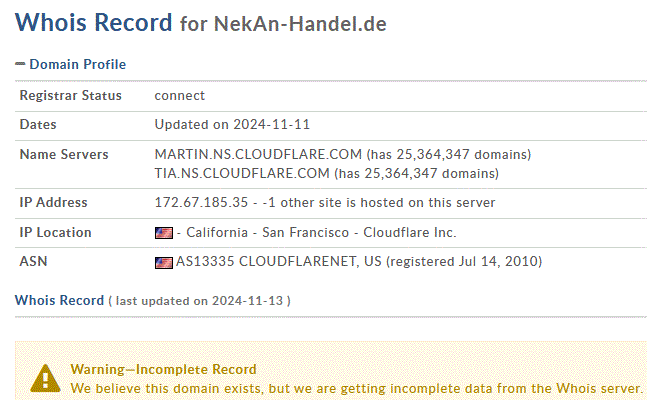Click the Whois Record section heading
This screenshot has height=401, width=648.
tap(60, 300)
